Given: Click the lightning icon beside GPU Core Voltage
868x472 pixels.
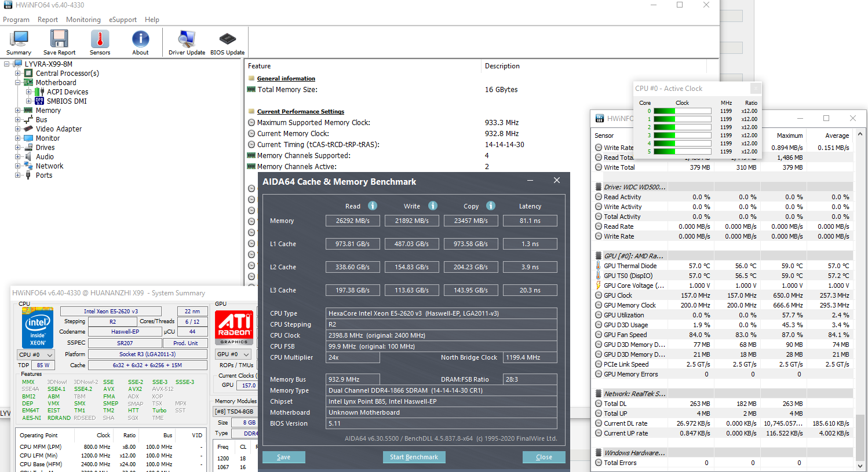Looking at the screenshot, I should [598, 286].
